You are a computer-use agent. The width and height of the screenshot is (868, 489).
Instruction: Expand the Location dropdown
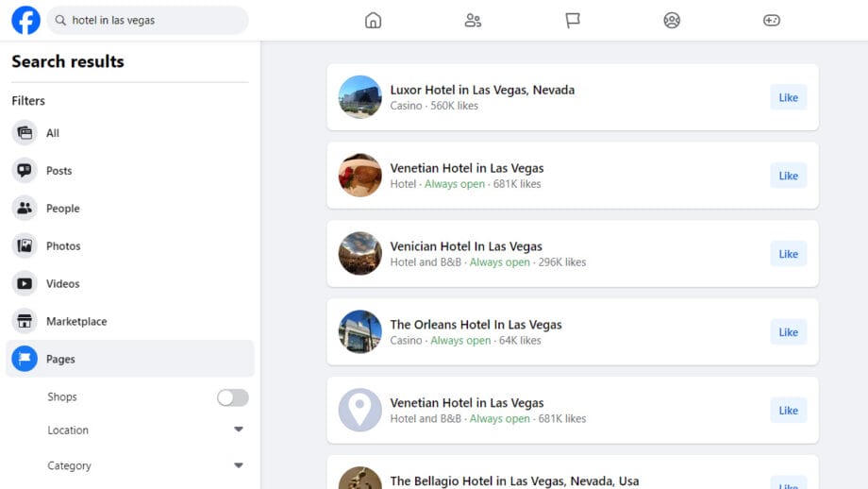[239, 430]
